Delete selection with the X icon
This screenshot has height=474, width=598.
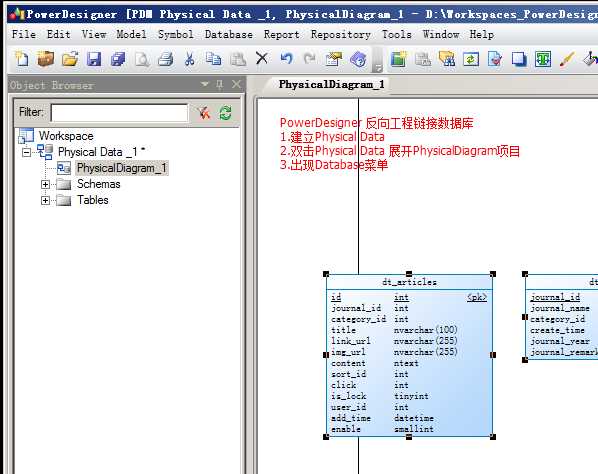[262, 58]
